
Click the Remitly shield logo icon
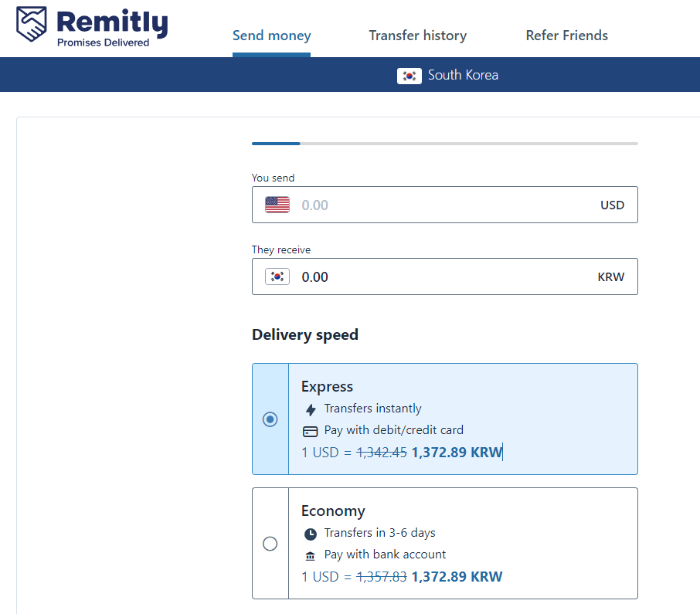31,24
